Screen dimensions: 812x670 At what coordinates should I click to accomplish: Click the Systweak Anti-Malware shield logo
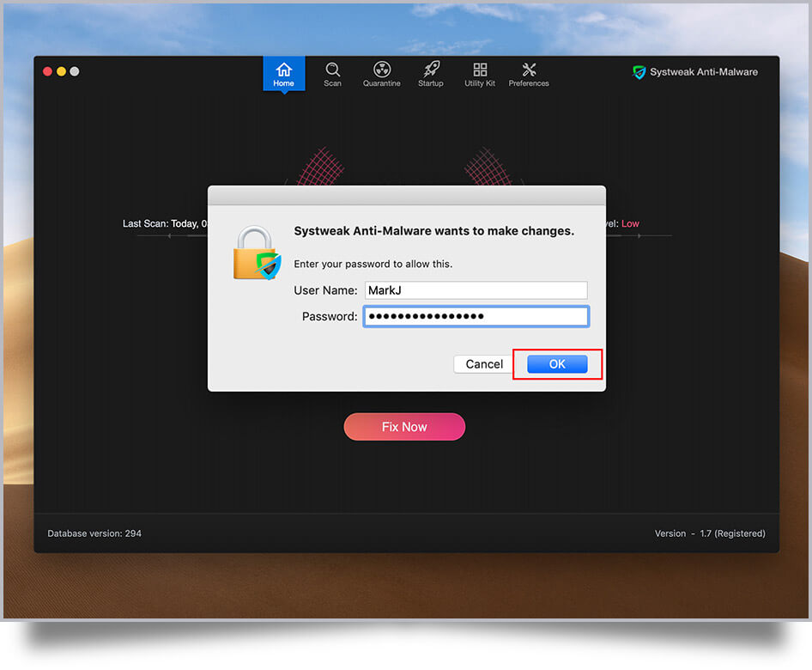[x=639, y=72]
